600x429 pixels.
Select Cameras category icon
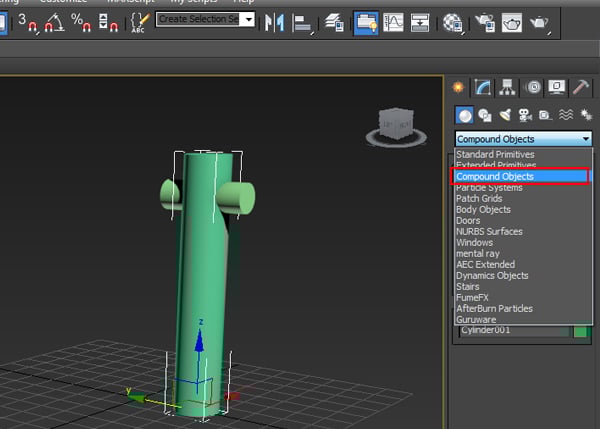525,115
